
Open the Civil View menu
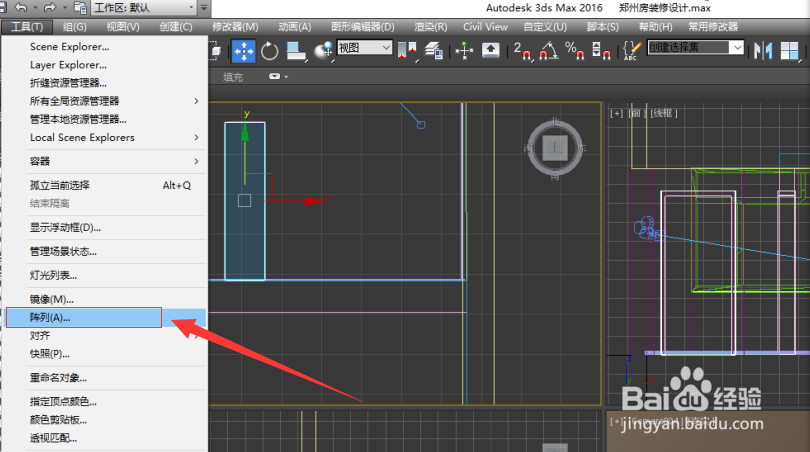(x=485, y=27)
